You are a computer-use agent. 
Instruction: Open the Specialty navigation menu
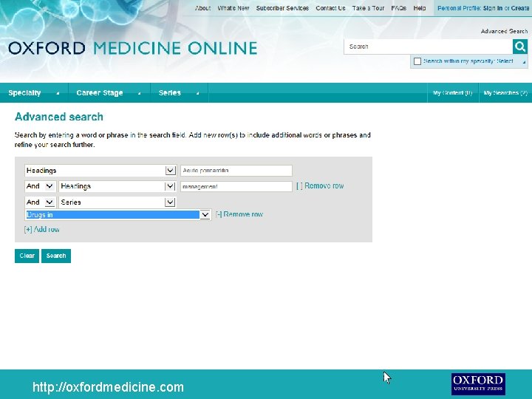tap(34, 92)
